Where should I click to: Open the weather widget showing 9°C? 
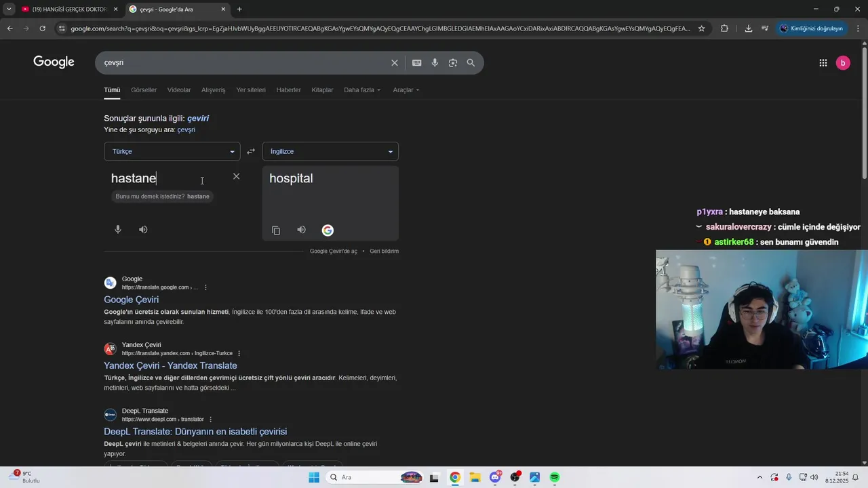[24, 476]
